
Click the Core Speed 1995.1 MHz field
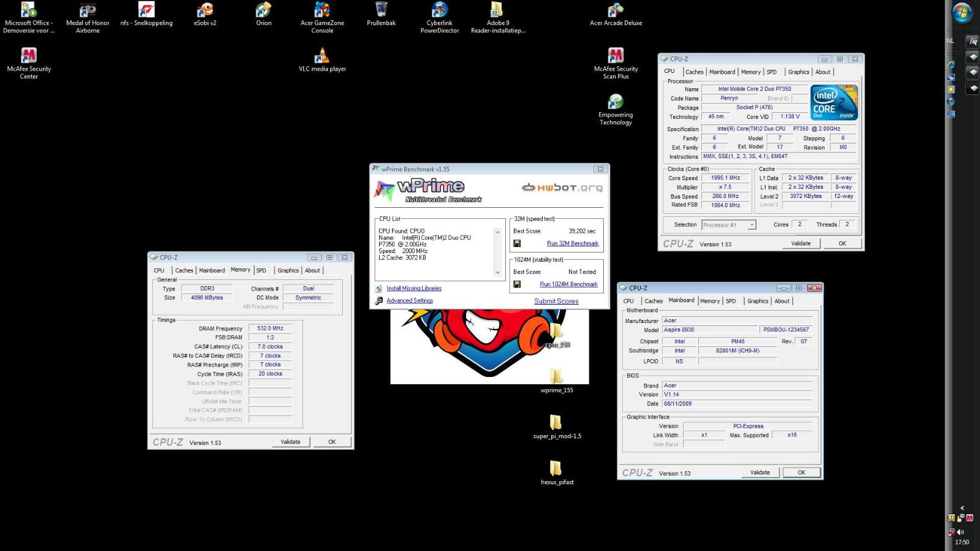click(x=725, y=178)
